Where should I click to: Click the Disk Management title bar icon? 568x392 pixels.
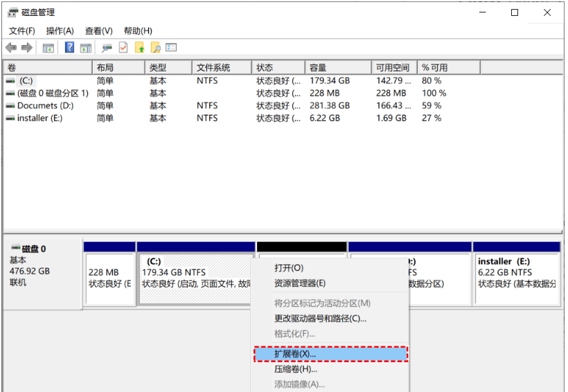(12, 12)
